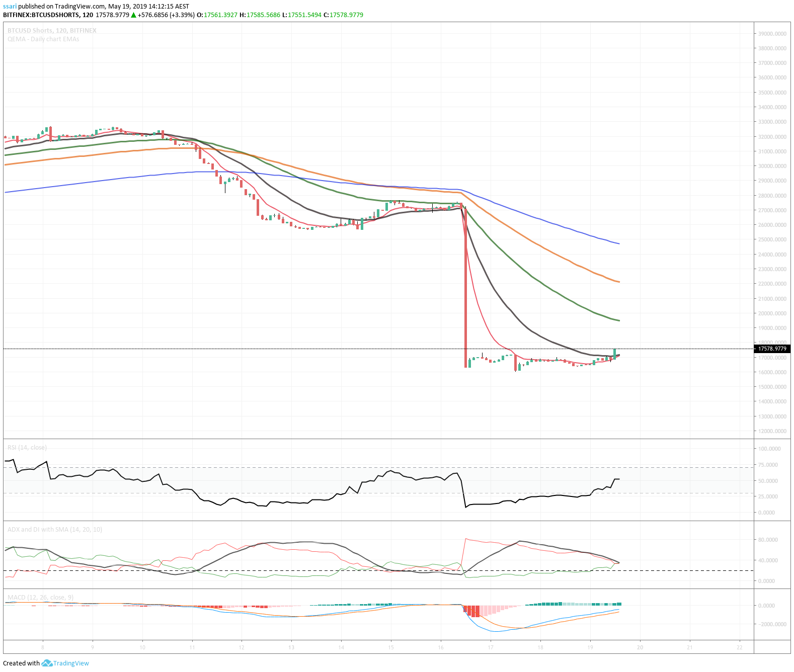Click the close value C:17578.9779
This screenshot has height=672, width=794.
(x=343, y=15)
